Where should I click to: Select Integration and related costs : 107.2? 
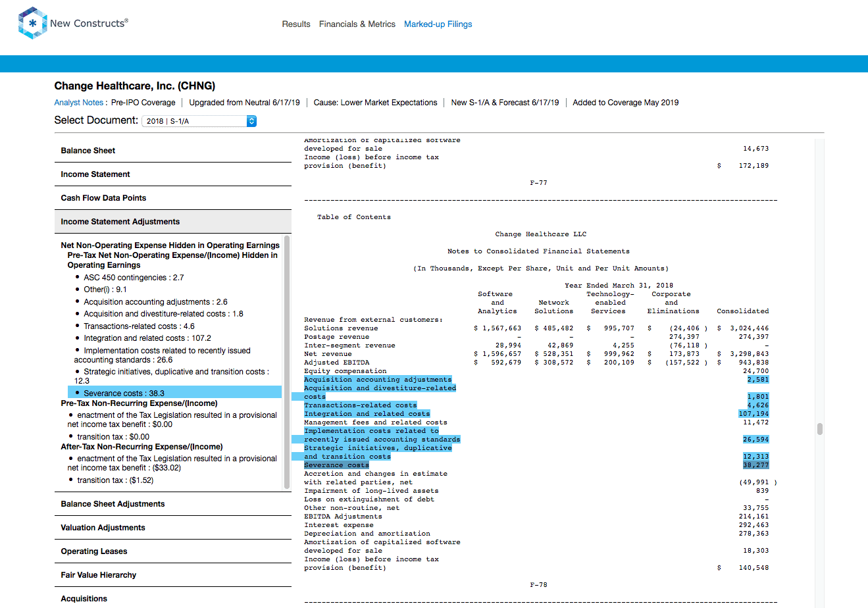pos(147,338)
